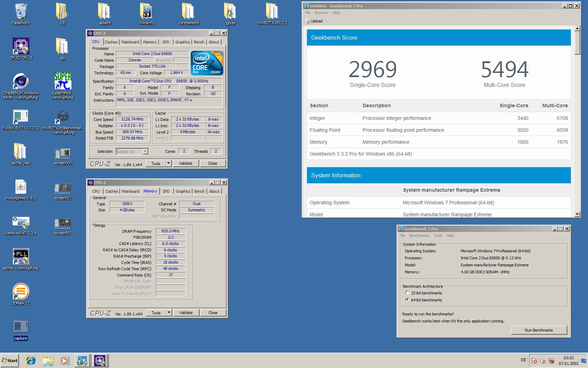Open the Socket #1 selection dropdown
Screen dimensions: 588x368
pos(146,151)
